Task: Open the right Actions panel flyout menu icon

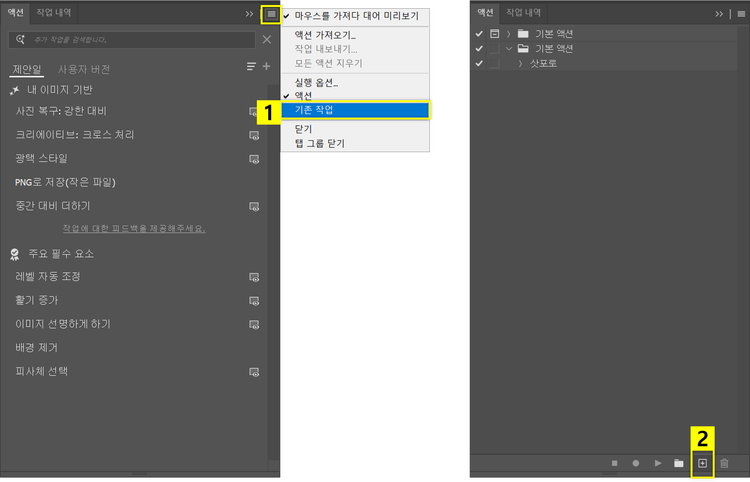Action: (741, 14)
